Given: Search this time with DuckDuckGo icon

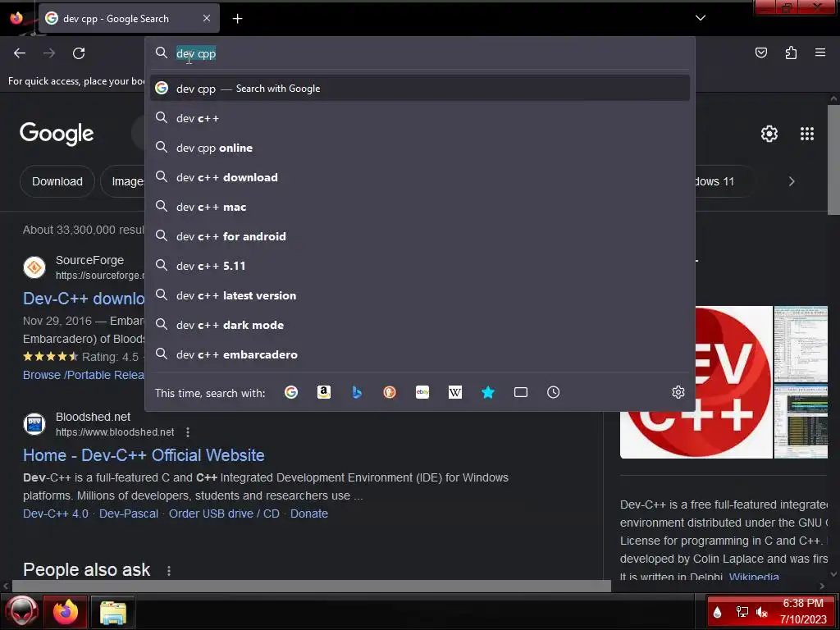Looking at the screenshot, I should click(390, 393).
